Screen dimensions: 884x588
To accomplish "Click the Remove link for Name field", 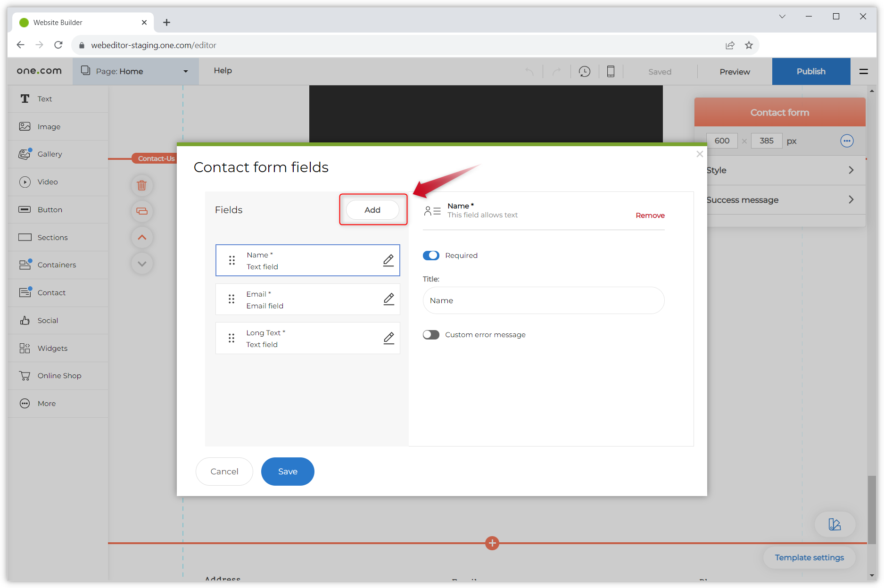I will point(650,215).
